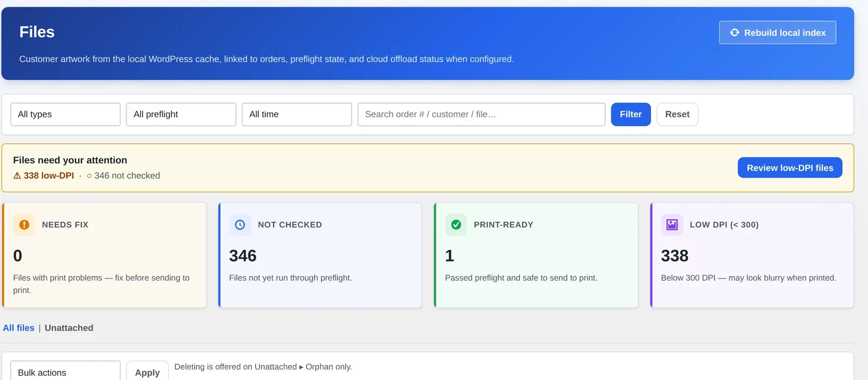Click the refresh icon in Rebuild local index
This screenshot has height=380, width=868.
(735, 33)
